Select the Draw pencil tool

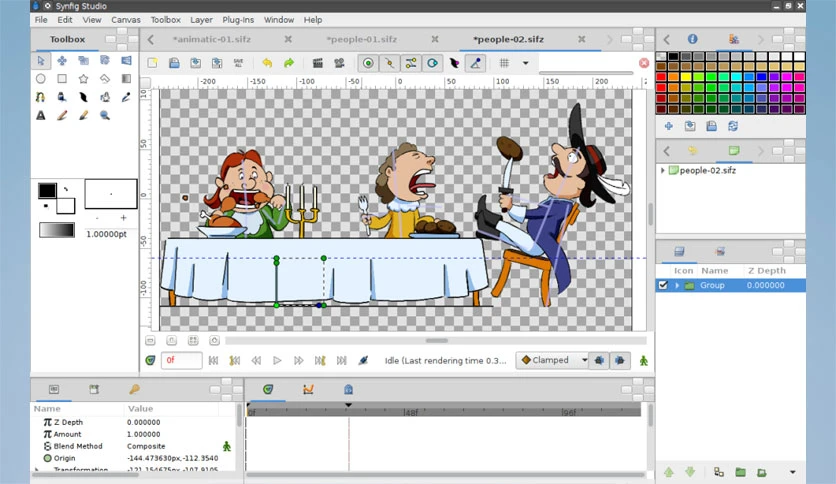tap(62, 115)
